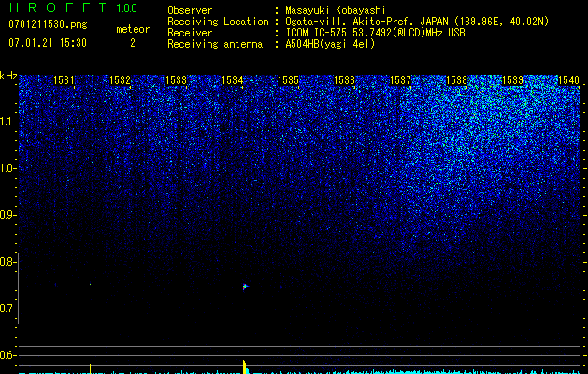Image resolution: width=588 pixels, height=374 pixels.
Task: Click the gray vertical range bar beside 0.8
Action: [19, 288]
